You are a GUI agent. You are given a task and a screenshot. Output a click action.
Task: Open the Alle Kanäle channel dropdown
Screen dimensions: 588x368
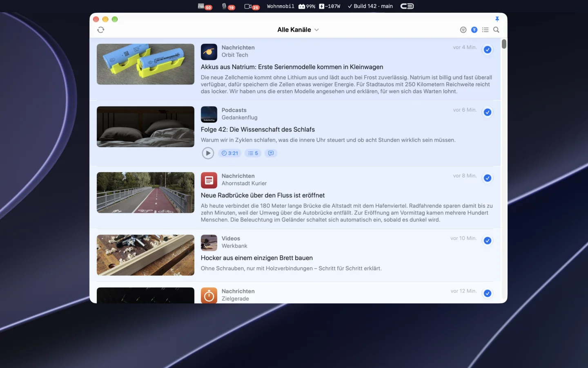click(298, 30)
